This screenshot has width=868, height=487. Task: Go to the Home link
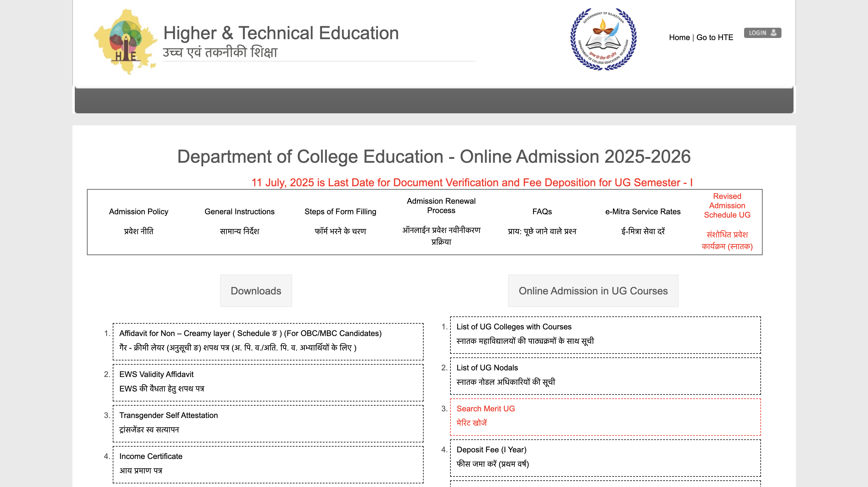(679, 37)
